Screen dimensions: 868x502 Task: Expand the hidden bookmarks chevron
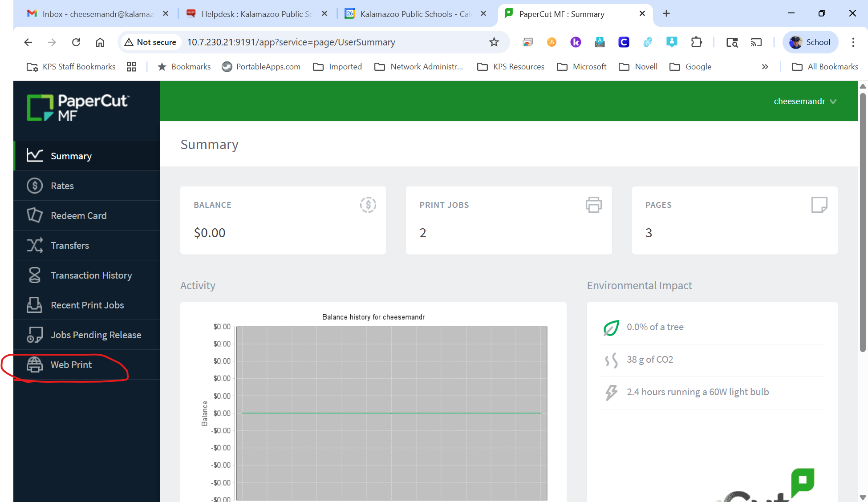coord(765,67)
